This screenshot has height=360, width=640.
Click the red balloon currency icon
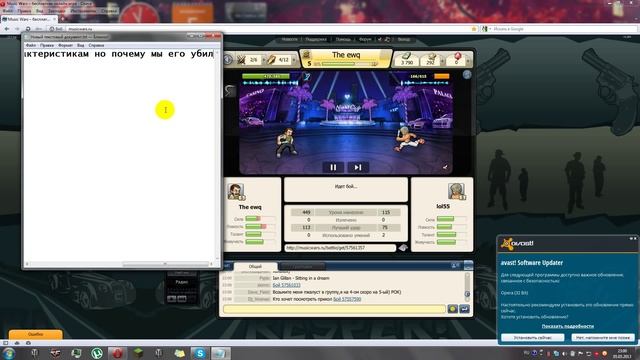coord(457,56)
